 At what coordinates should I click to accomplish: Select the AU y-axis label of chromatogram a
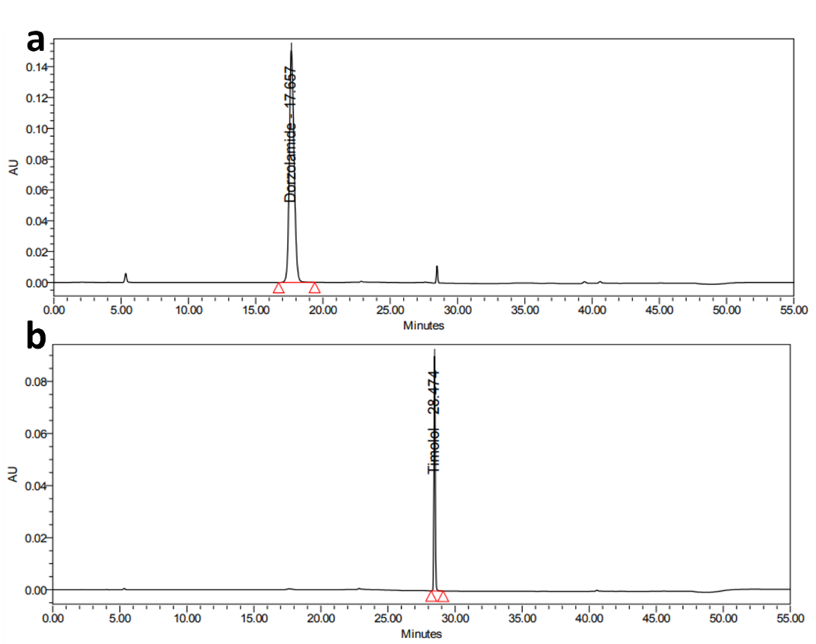point(13,167)
